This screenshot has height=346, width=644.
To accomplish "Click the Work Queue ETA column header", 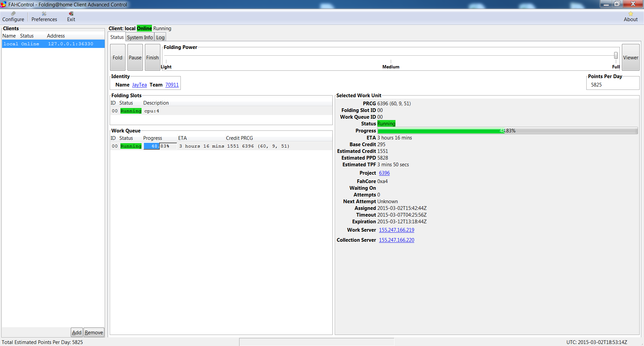I will (182, 138).
